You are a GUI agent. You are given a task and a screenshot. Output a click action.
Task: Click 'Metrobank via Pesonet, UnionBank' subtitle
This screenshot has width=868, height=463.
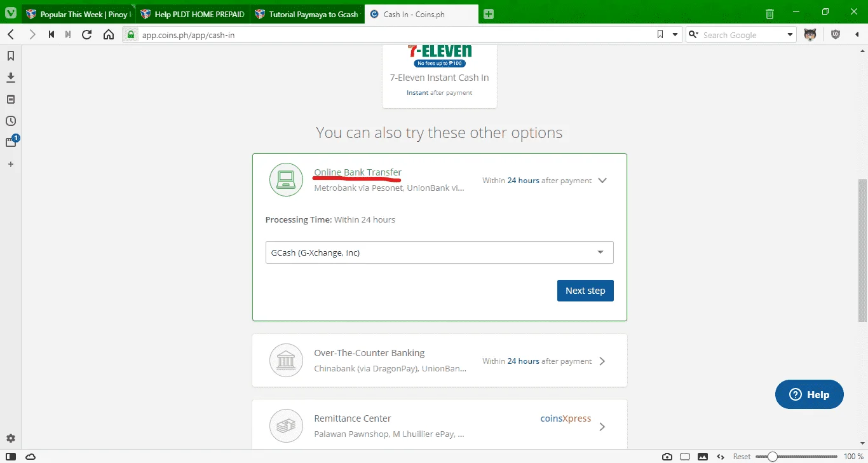(390, 188)
